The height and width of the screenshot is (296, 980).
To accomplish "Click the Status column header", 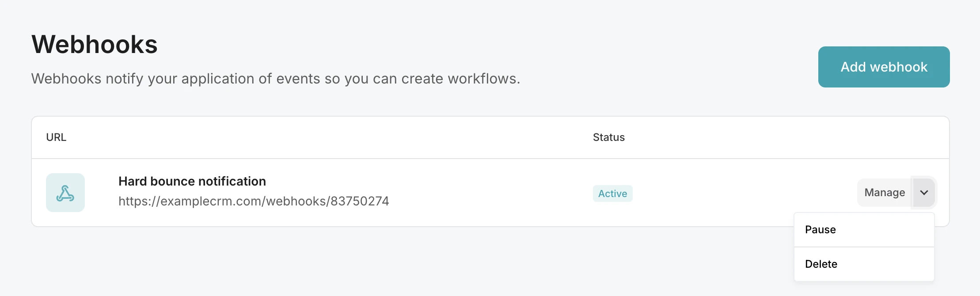I will pyautogui.click(x=608, y=137).
